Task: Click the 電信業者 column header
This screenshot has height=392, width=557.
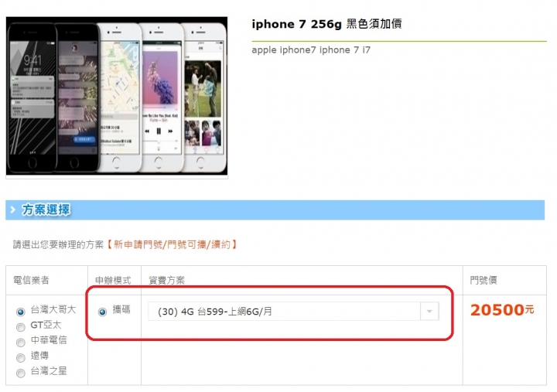Action: click(x=31, y=280)
